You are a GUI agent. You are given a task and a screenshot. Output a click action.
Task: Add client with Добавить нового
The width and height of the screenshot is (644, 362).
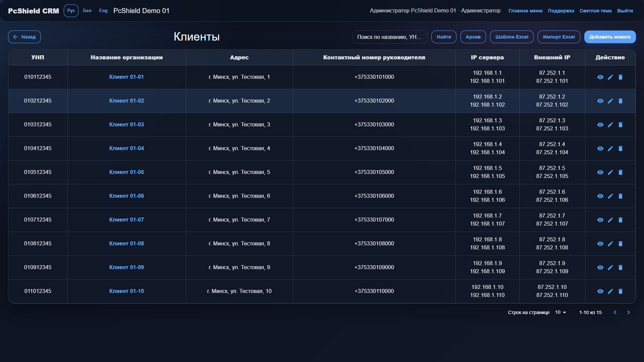(610, 37)
